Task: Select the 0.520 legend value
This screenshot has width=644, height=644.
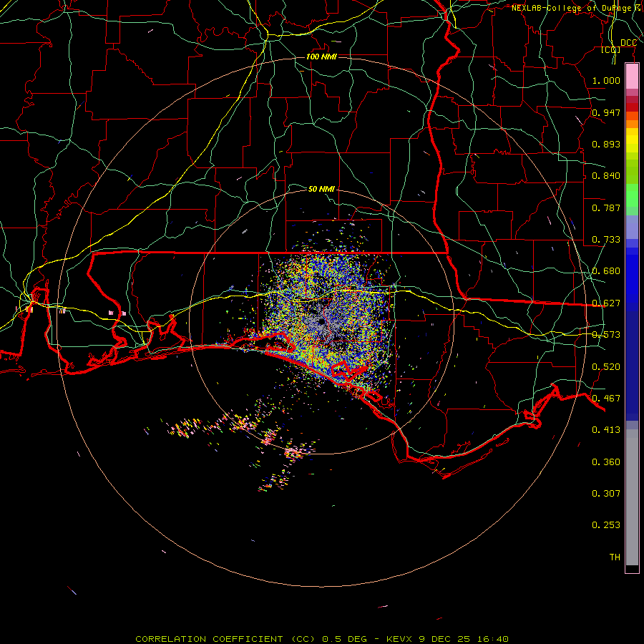Action: [606, 367]
